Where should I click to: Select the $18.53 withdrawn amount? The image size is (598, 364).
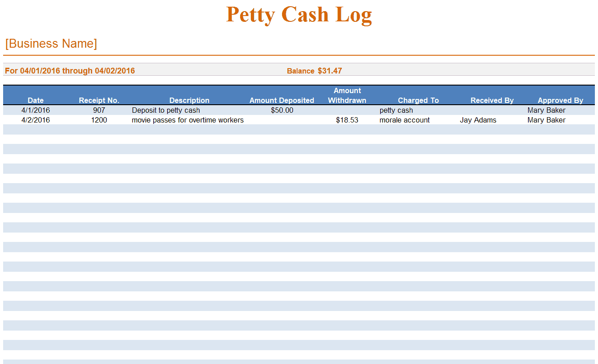tap(347, 120)
